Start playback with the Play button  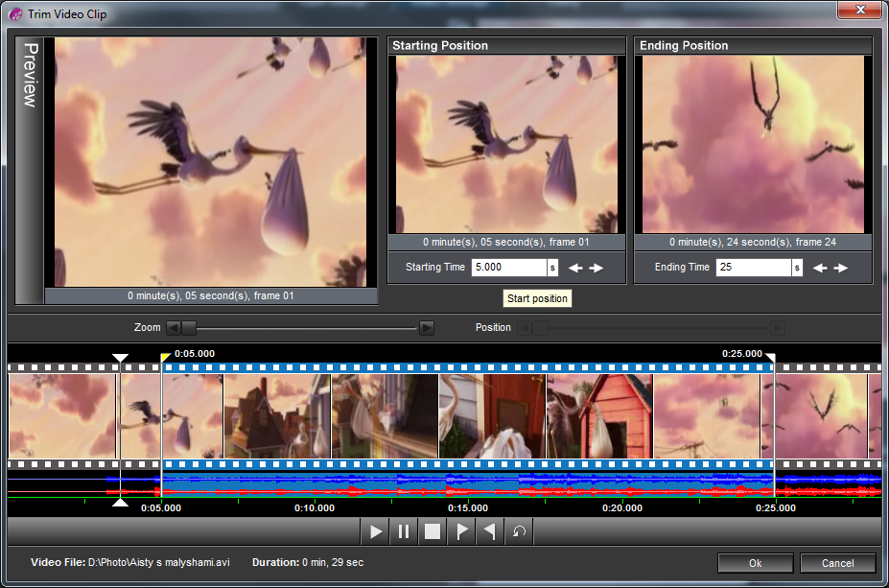(x=375, y=531)
